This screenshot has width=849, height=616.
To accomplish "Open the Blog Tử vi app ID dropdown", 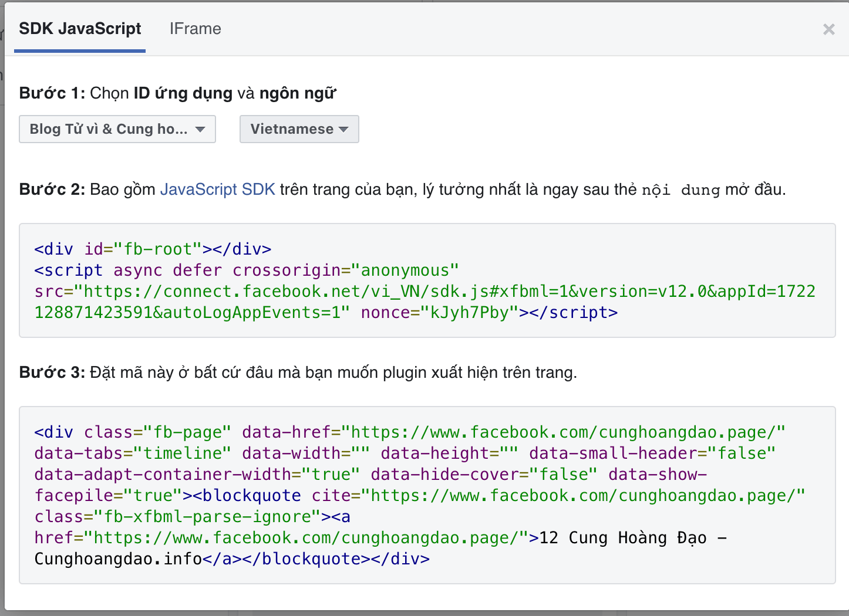I will [117, 129].
